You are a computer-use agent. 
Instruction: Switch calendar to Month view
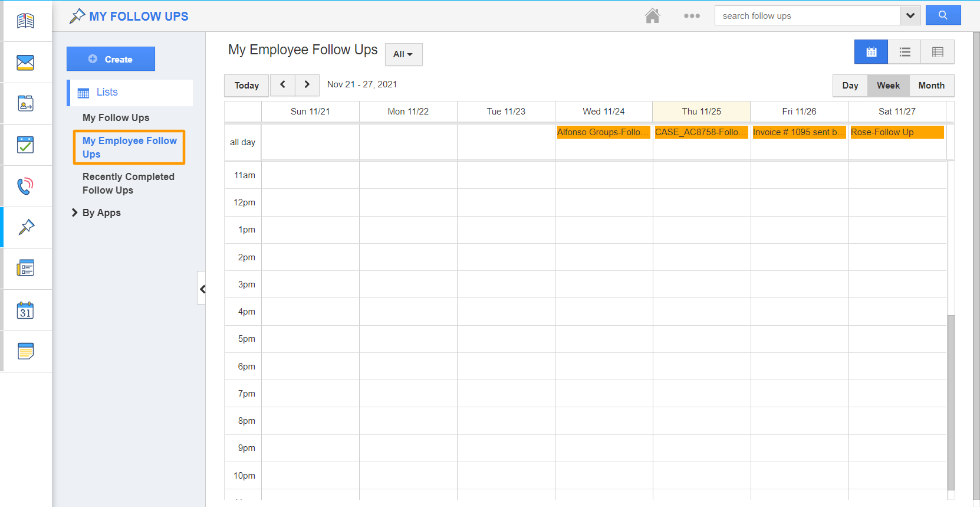coord(931,86)
